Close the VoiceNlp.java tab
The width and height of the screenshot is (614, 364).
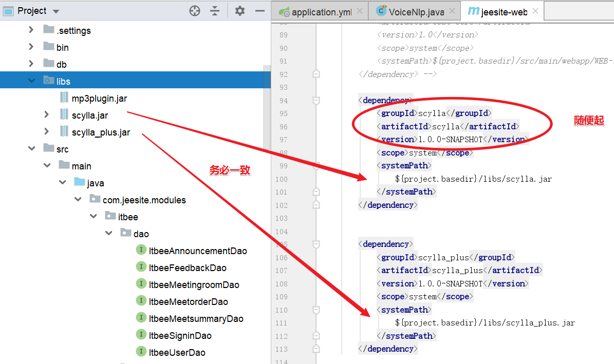click(452, 11)
